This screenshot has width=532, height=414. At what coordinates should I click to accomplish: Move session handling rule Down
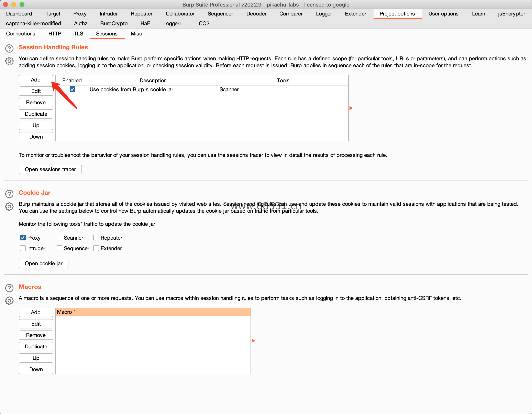(x=36, y=137)
